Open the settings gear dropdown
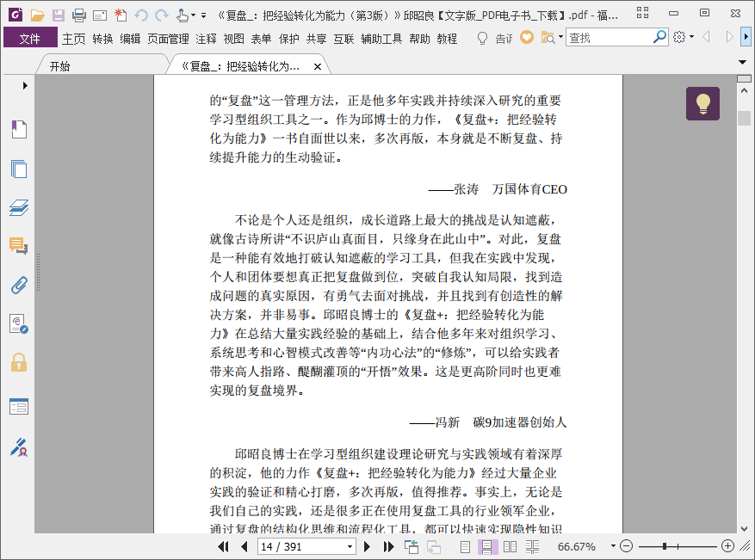The width and height of the screenshot is (755, 560). pos(692,37)
